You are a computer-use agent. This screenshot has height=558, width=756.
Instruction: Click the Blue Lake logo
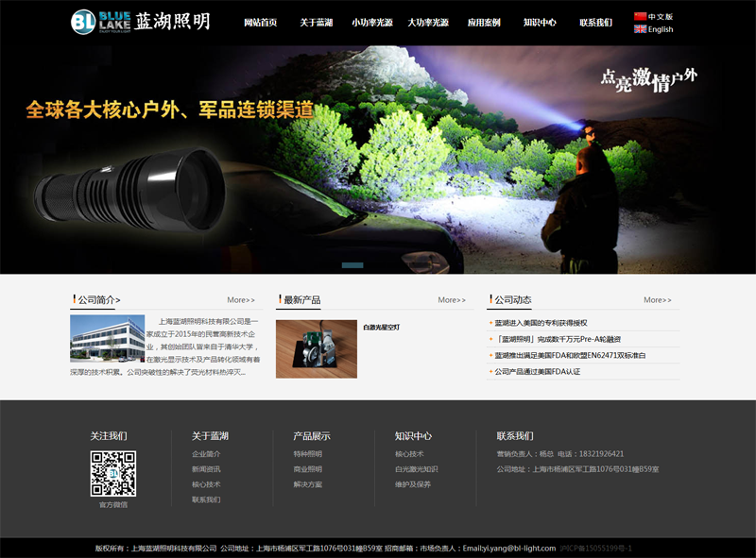(x=140, y=22)
